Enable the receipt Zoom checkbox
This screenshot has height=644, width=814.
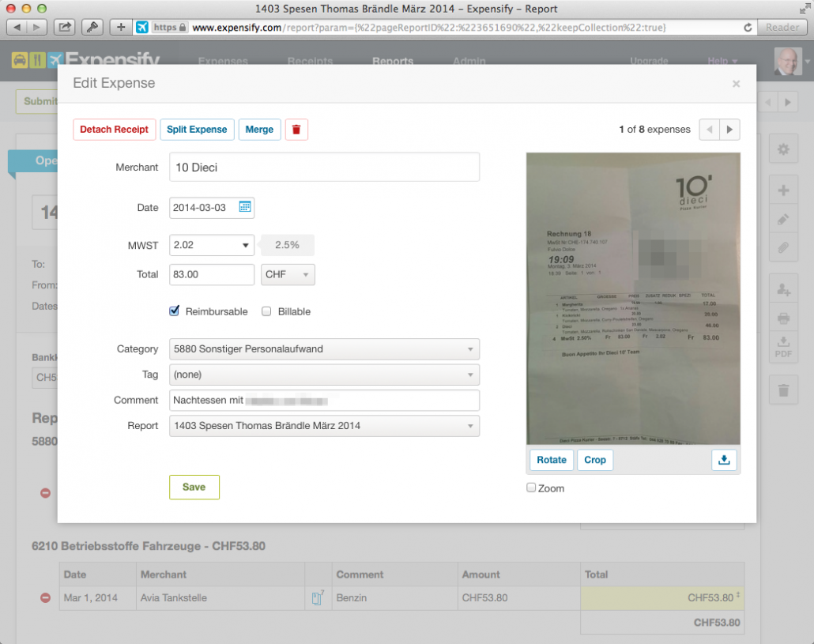click(x=530, y=488)
